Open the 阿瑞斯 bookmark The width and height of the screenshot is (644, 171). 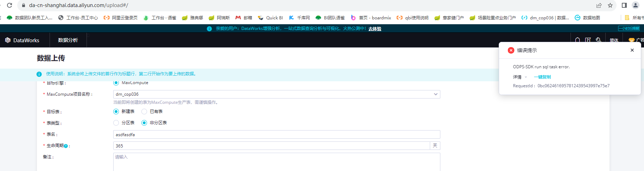click(x=219, y=18)
